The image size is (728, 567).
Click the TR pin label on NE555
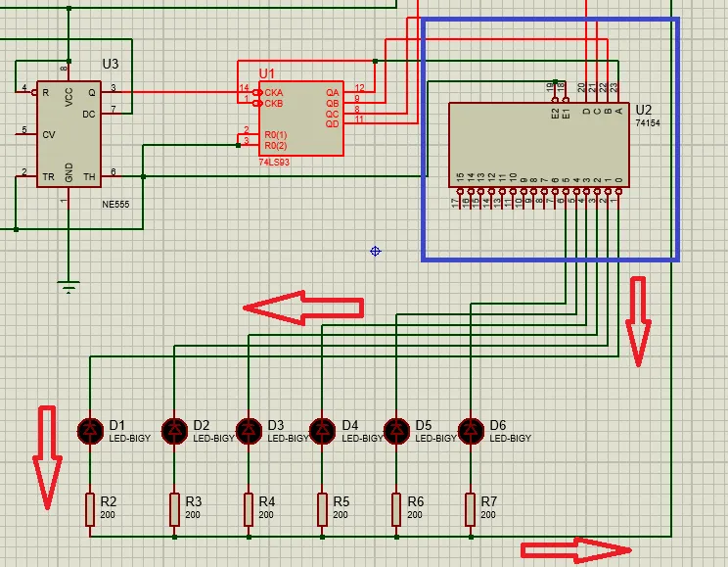point(48,176)
